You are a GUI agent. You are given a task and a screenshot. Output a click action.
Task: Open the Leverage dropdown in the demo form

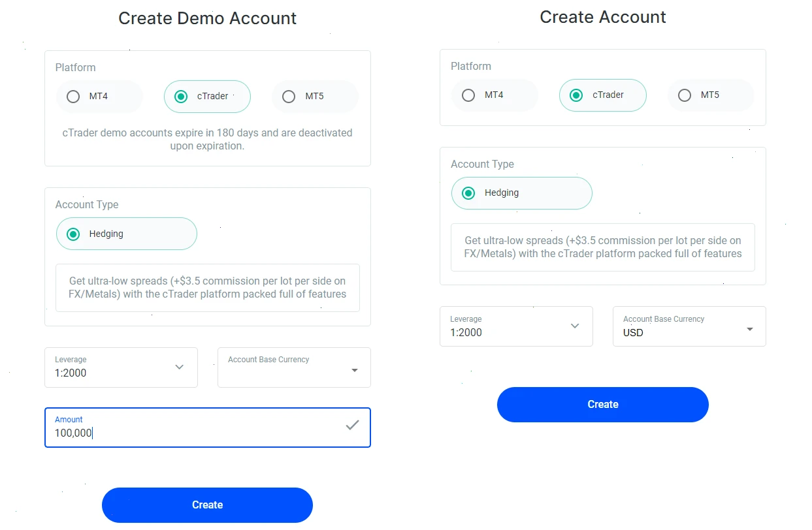click(x=121, y=367)
